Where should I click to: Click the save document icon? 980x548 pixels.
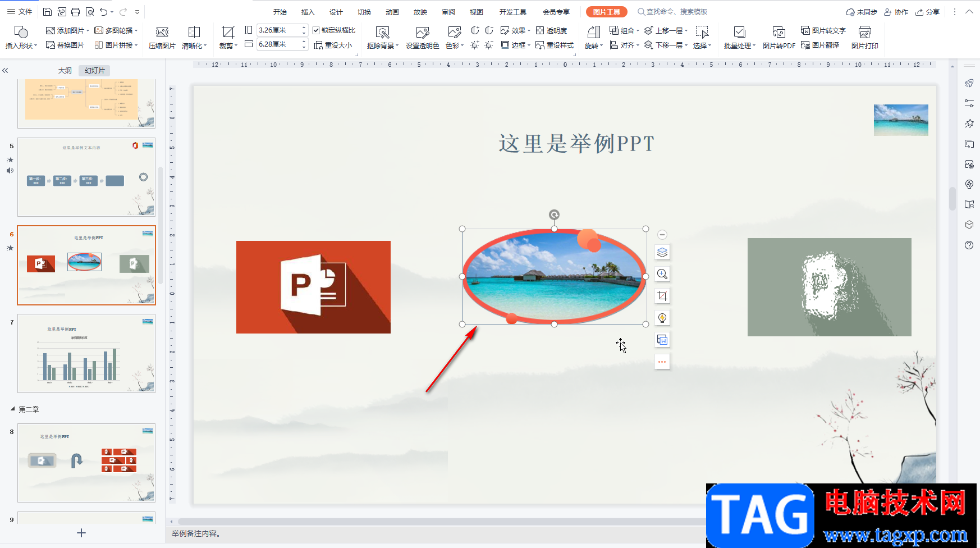(47, 12)
